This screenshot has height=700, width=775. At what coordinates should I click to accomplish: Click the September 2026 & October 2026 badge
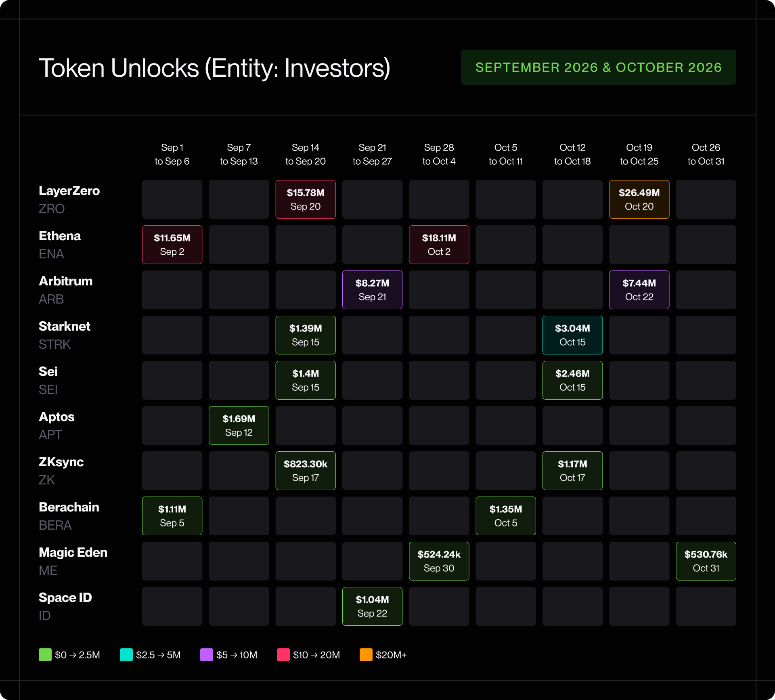598,67
